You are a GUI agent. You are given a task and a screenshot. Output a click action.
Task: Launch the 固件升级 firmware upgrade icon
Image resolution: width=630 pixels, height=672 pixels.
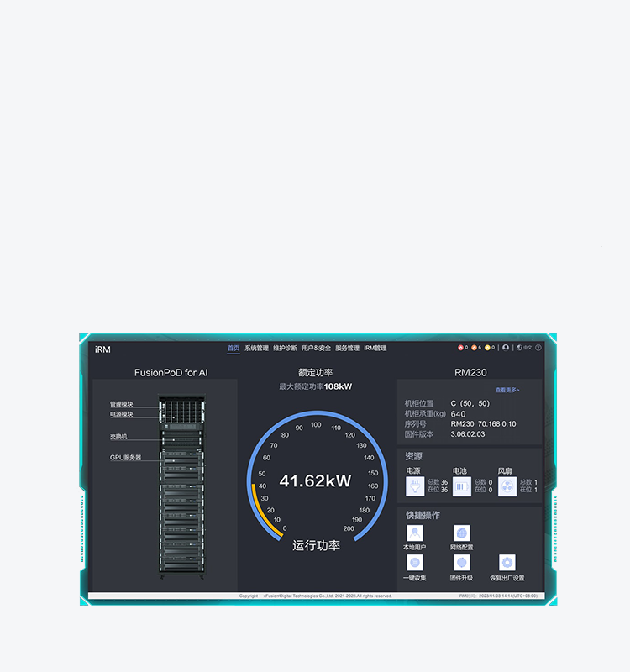tap(461, 563)
